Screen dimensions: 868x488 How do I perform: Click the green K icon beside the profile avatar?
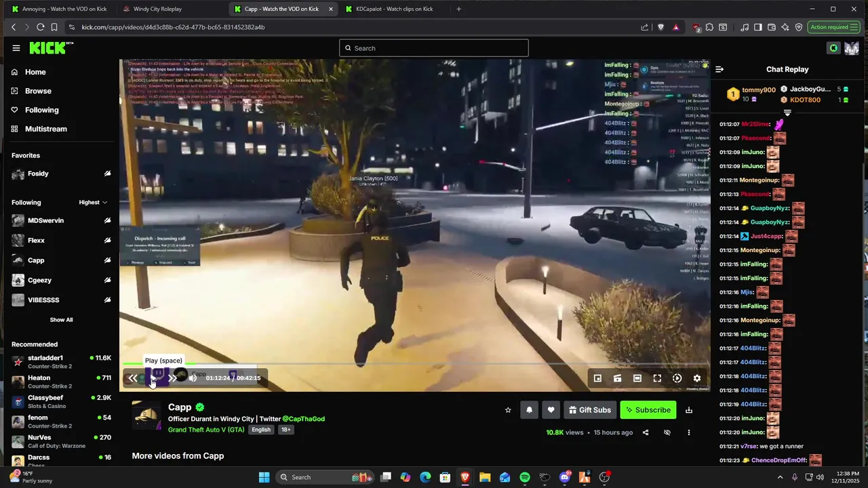(x=833, y=48)
